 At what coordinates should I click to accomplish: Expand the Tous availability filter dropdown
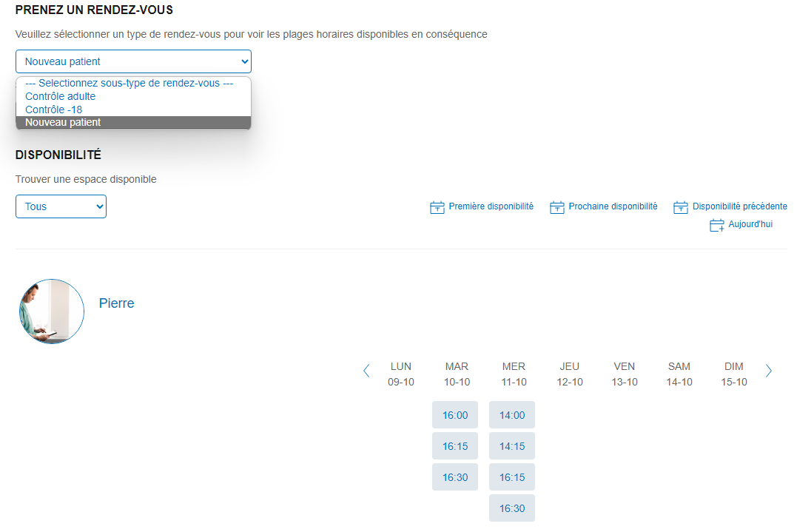pos(61,206)
